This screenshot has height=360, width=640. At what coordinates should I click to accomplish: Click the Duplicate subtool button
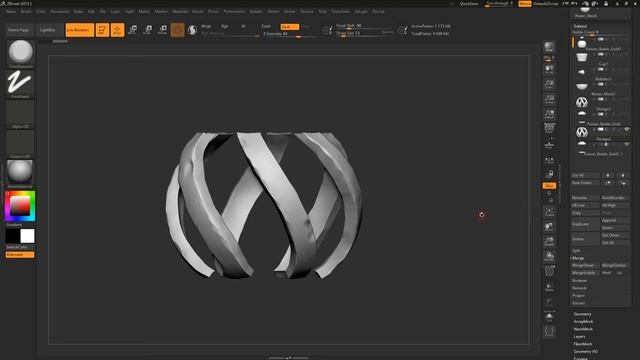click(585, 224)
